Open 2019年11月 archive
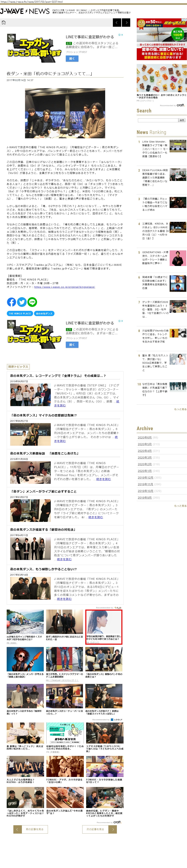 145,484
